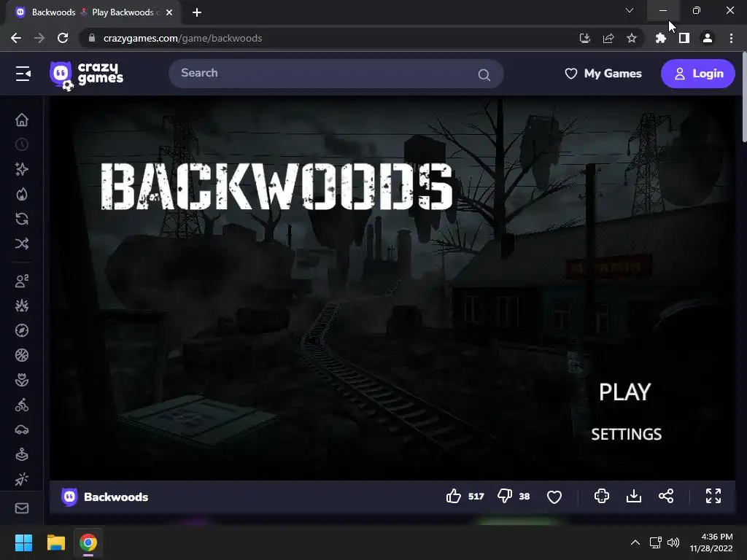The width and height of the screenshot is (747, 560).
Task: Open SETTINGS in the Backwoods game menu
Action: [627, 435]
